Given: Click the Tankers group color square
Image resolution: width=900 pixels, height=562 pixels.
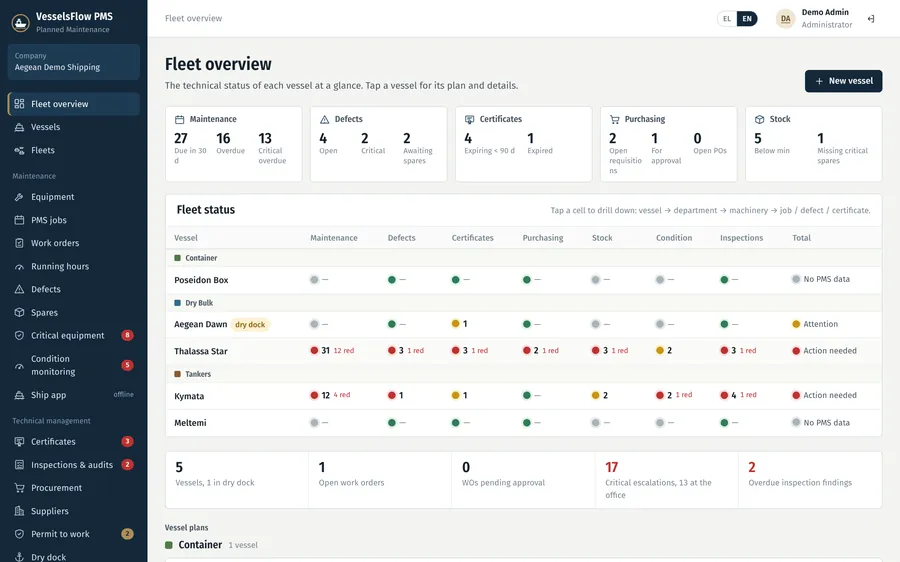Looking at the screenshot, I should tap(177, 374).
